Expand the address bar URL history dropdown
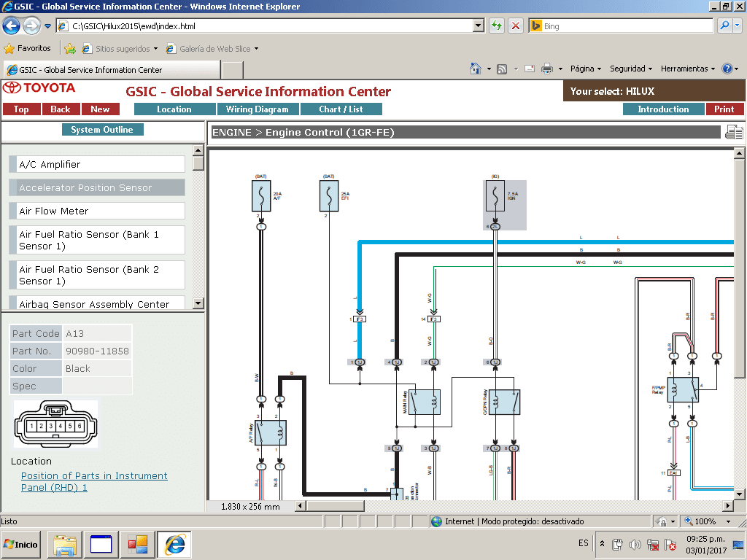Viewport: 747px width, 560px height. coord(479,26)
